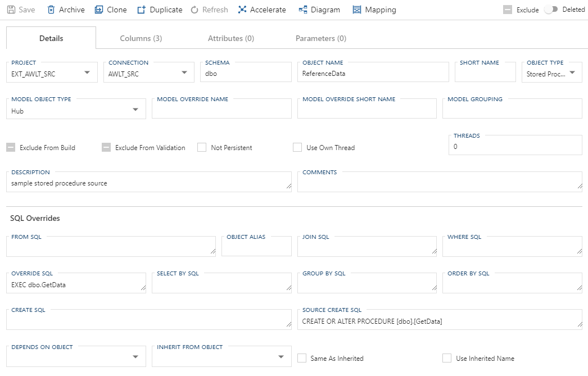The height and width of the screenshot is (376, 588).
Task: Click the Group By SQL text area
Action: coord(367,284)
